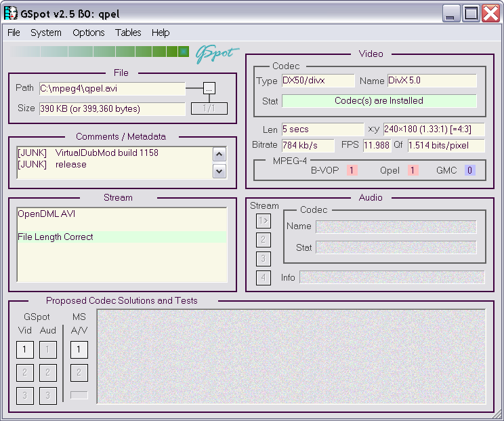This screenshot has width=504, height=421.
Task: Click the 'Codec(s) are Installed' status field
Action: tap(379, 100)
